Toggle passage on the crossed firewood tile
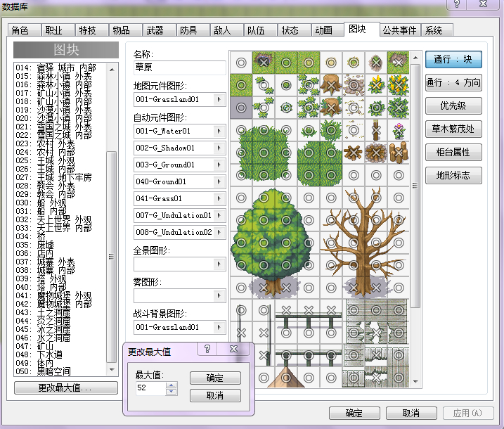 354,153
